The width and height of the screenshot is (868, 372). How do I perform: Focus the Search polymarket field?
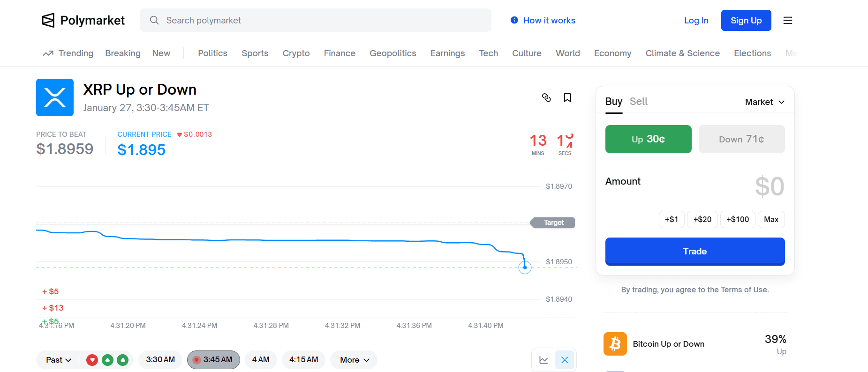click(x=324, y=20)
